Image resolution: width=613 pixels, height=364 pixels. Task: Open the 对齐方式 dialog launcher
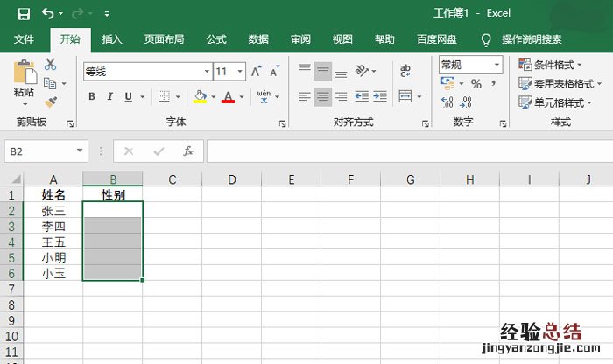pos(426,123)
